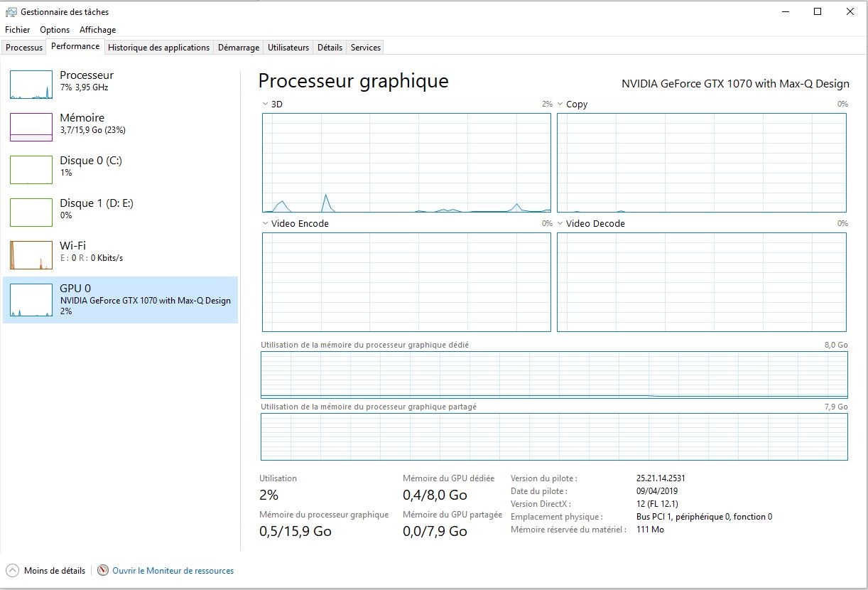Switch to the Démarrage tab
This screenshot has height=590, width=868.
239,48
